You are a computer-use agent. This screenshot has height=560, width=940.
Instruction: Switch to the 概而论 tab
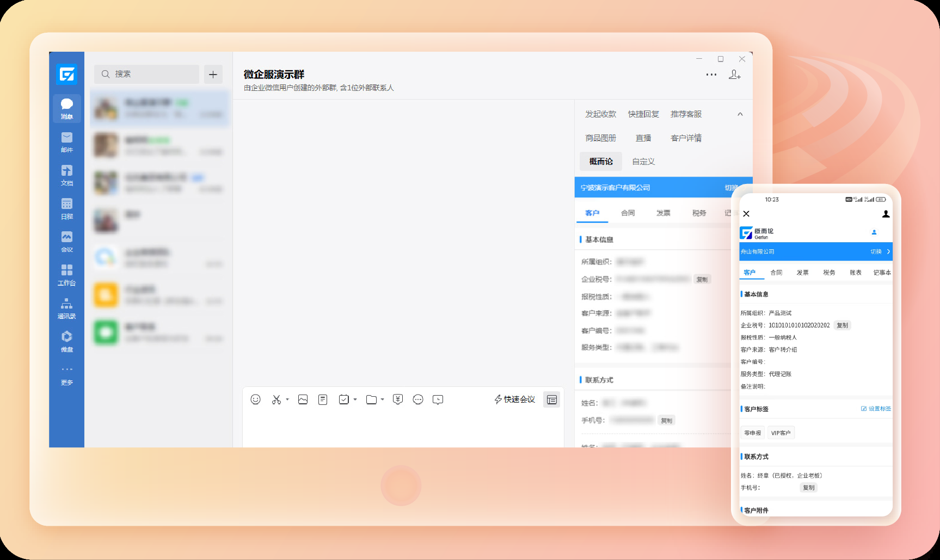[x=601, y=162]
